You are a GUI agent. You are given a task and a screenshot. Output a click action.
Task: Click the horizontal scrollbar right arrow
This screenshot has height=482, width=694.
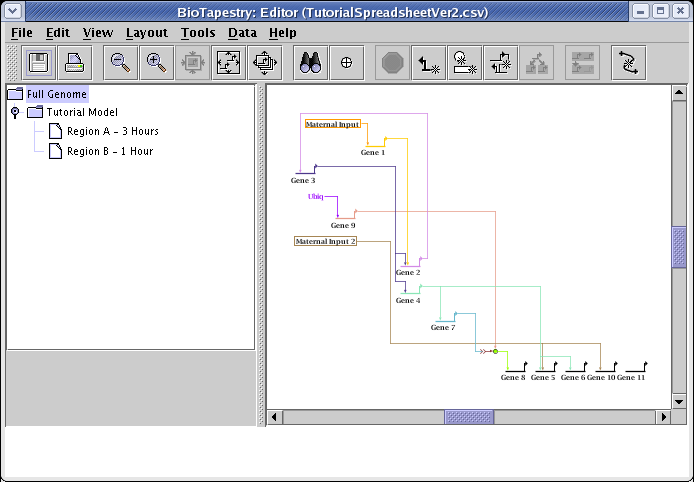pyautogui.click(x=663, y=417)
